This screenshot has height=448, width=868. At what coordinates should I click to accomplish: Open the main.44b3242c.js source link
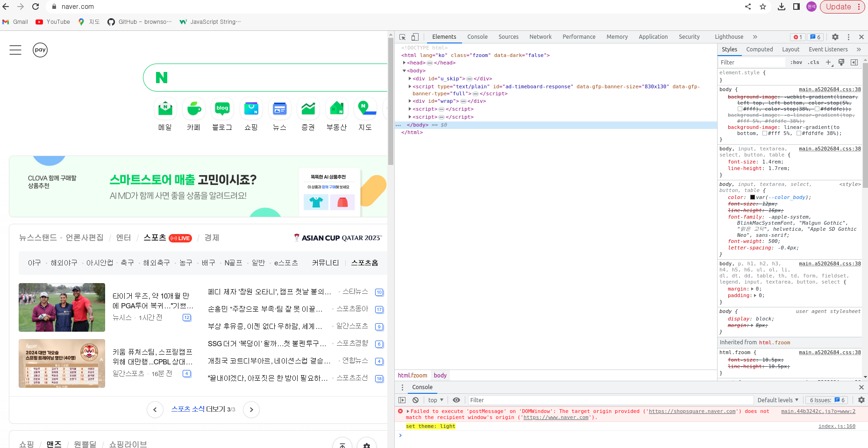coord(818,411)
